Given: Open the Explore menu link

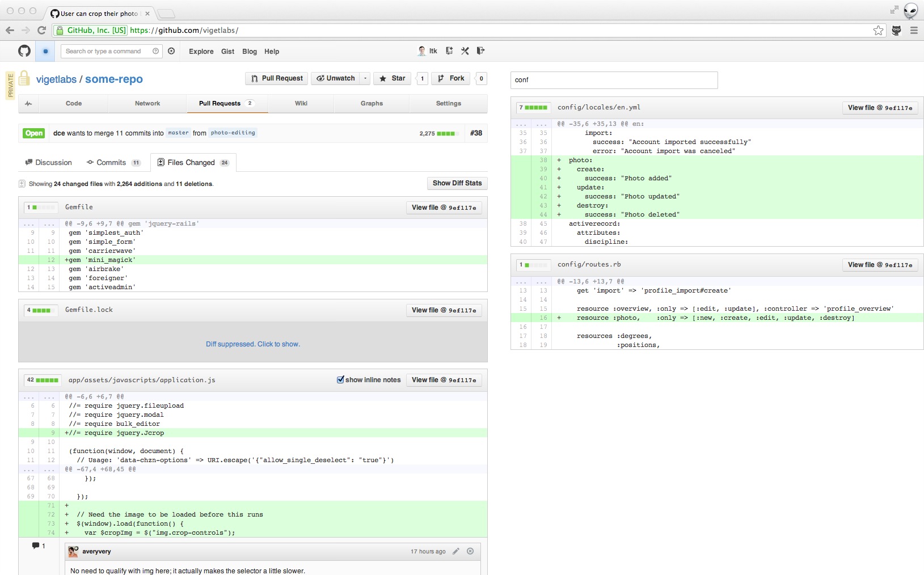Looking at the screenshot, I should (x=201, y=52).
